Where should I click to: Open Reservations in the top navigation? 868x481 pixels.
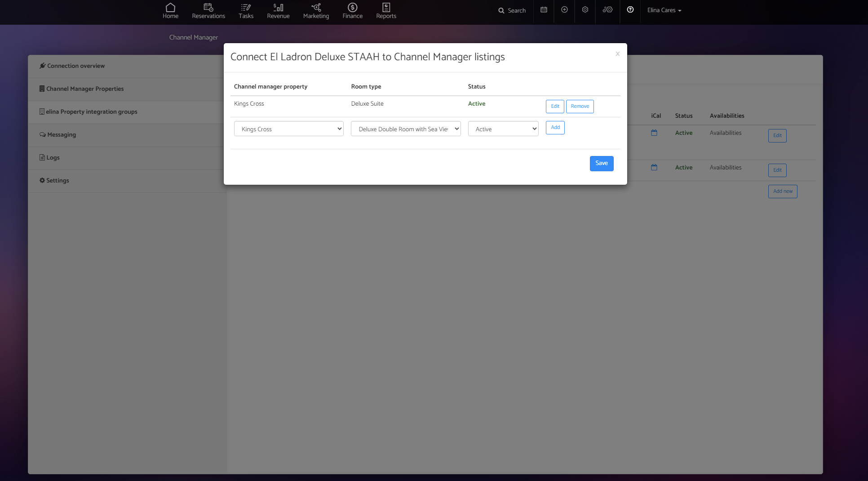pyautogui.click(x=208, y=11)
